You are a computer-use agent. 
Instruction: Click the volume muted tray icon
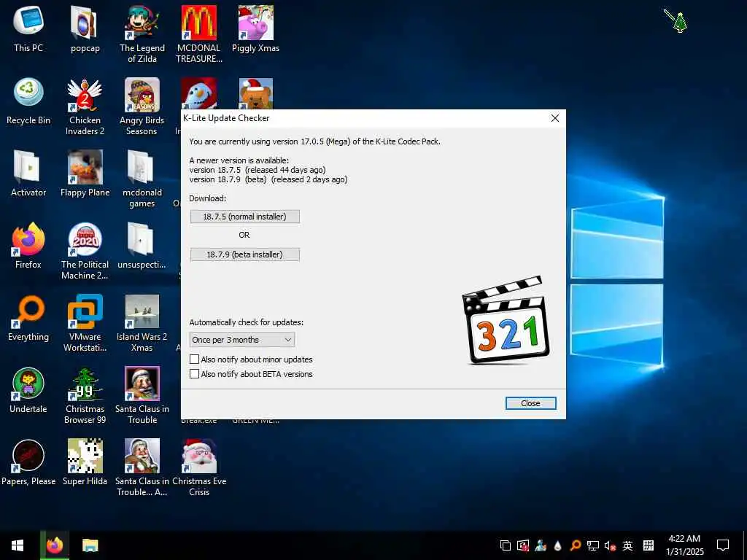[x=610, y=545]
